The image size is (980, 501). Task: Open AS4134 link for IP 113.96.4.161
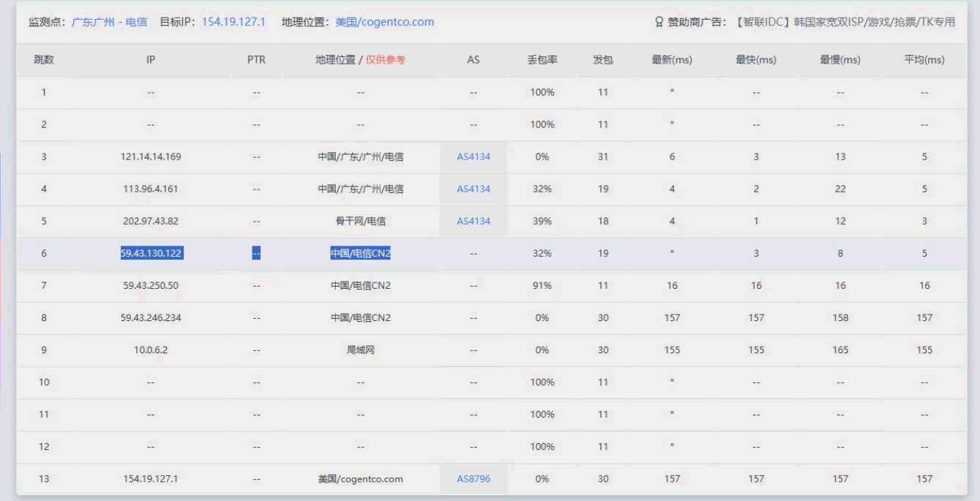(x=473, y=189)
